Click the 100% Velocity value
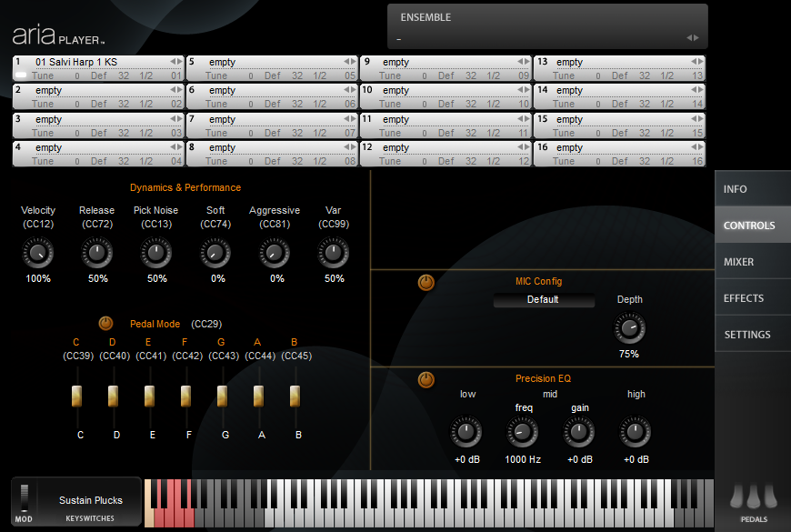Screen dimensions: 791x532 tap(38, 278)
